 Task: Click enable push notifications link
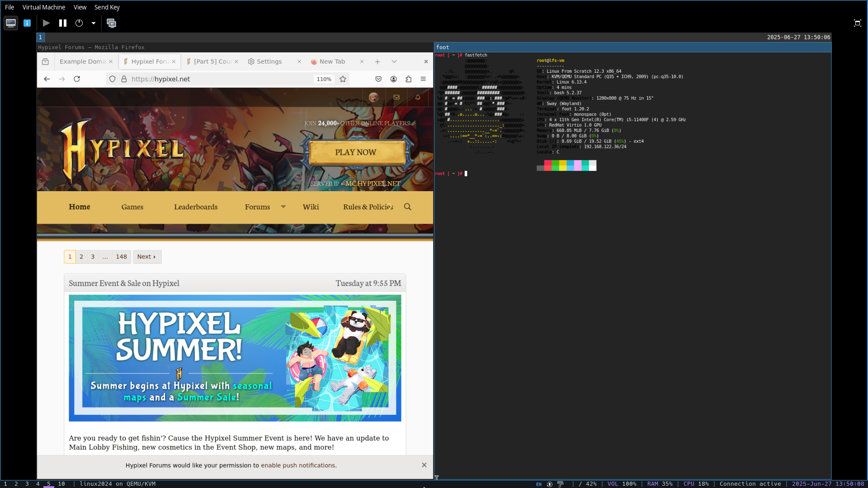point(298,465)
